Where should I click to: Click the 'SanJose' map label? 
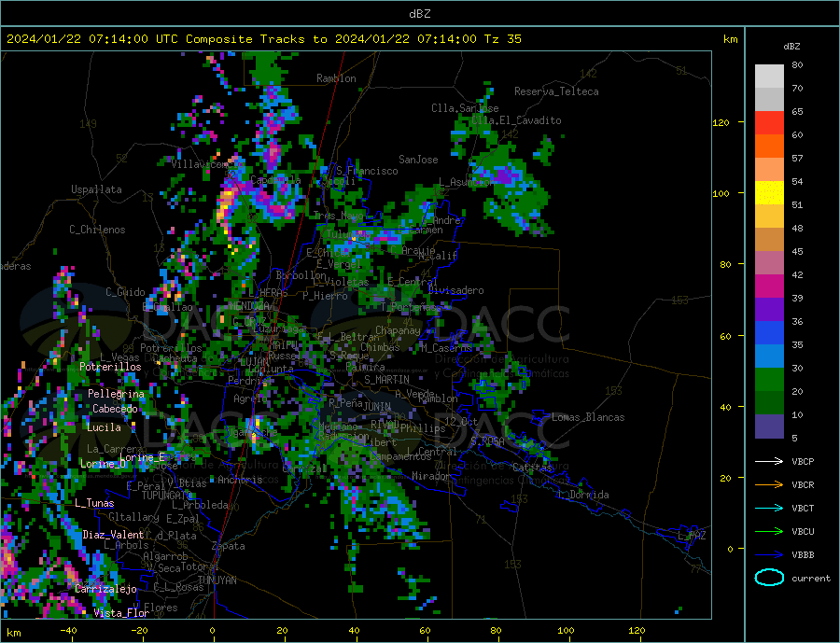[418, 160]
